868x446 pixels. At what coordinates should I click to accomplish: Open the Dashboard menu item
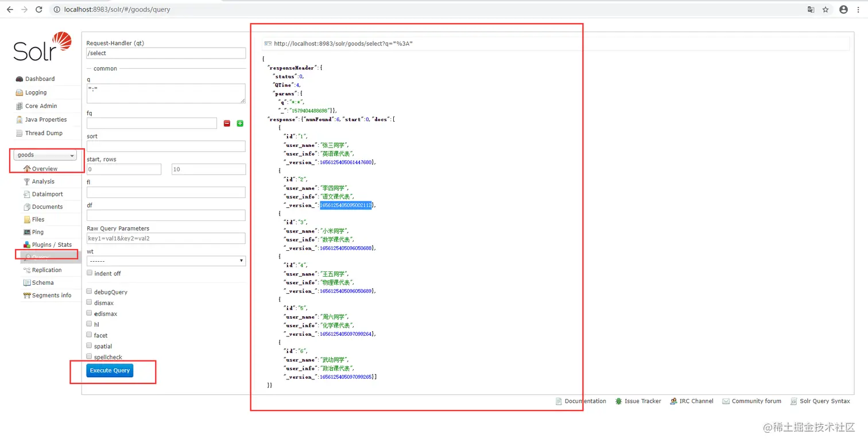click(40, 79)
